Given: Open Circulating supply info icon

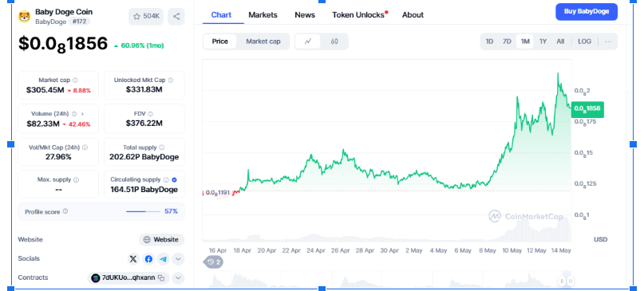Looking at the screenshot, I should point(166,179).
